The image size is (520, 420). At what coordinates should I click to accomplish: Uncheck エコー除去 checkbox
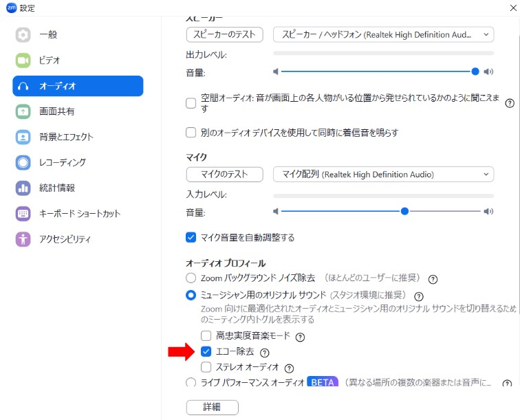pos(206,351)
